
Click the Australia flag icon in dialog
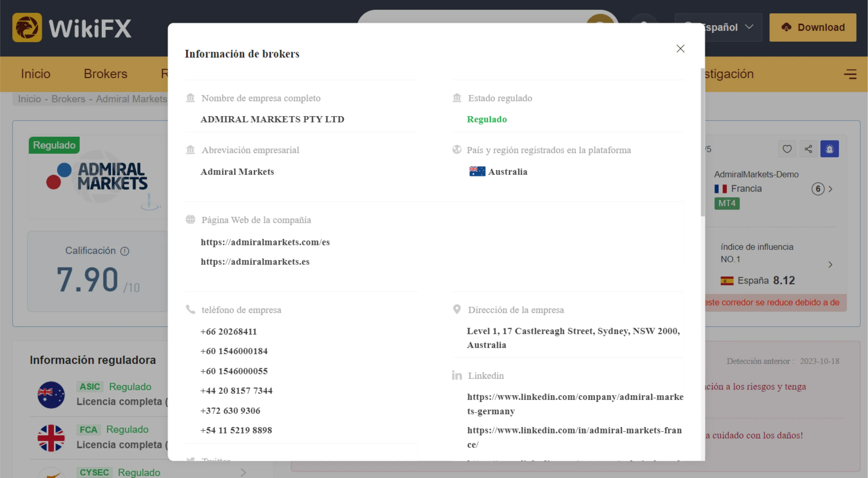pos(477,171)
